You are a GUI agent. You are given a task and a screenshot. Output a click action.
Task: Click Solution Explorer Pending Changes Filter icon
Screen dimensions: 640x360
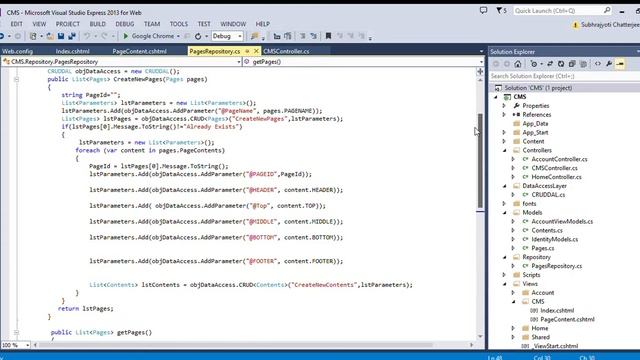coord(534,64)
